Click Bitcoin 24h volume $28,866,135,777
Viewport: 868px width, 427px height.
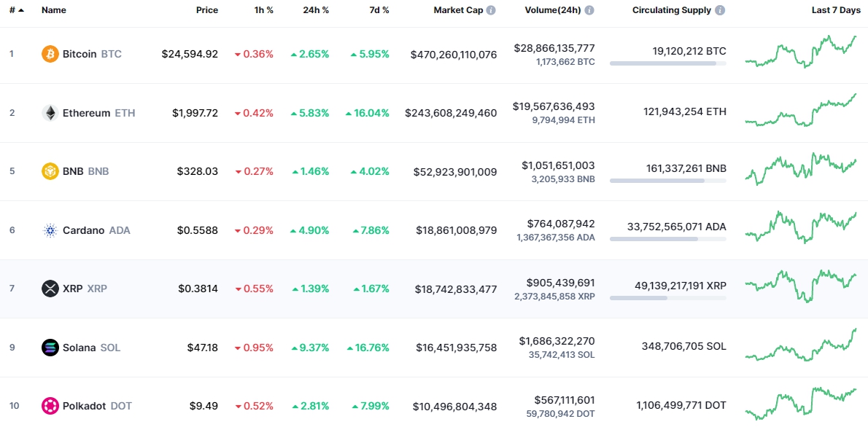tap(554, 47)
